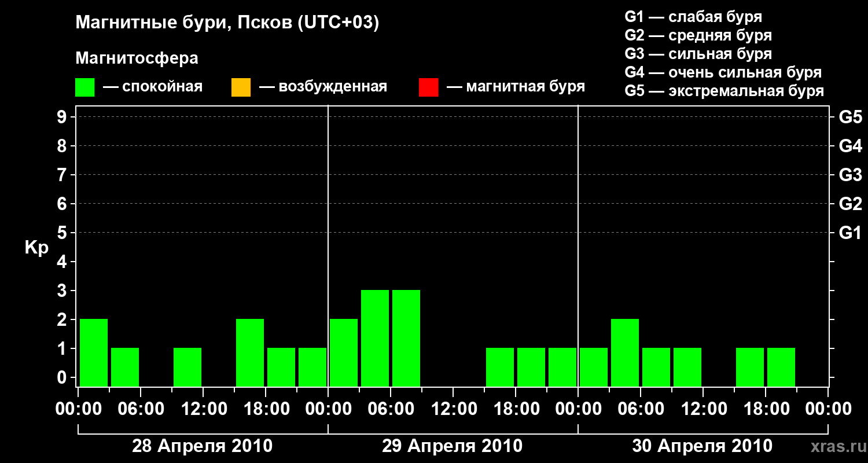Click the 30 April 00:00–03:00 bar
The width and height of the screenshot is (868, 463).
click(x=594, y=367)
